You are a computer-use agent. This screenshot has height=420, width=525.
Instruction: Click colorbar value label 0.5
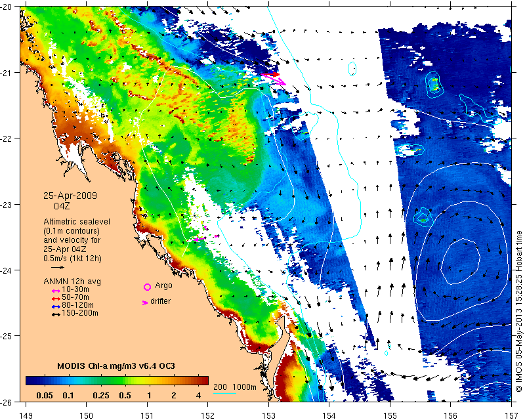point(125,395)
